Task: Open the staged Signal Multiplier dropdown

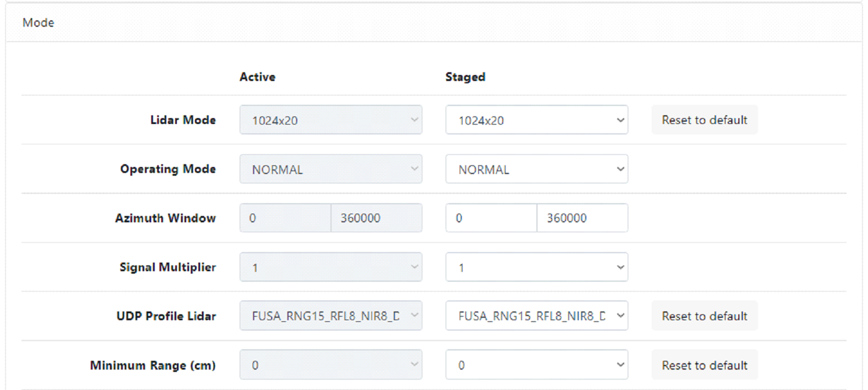Action: pyautogui.click(x=536, y=267)
